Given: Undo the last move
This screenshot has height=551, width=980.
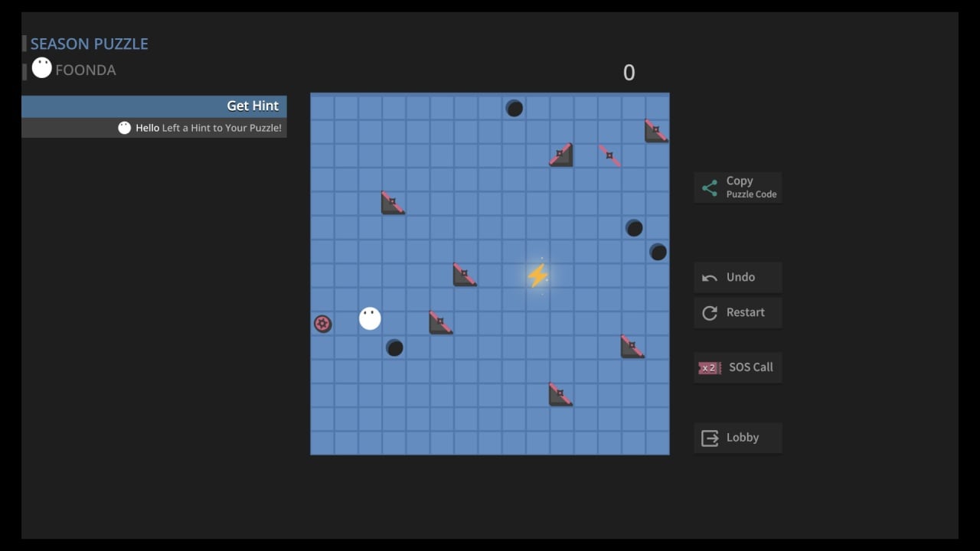Looking at the screenshot, I should [x=738, y=277].
